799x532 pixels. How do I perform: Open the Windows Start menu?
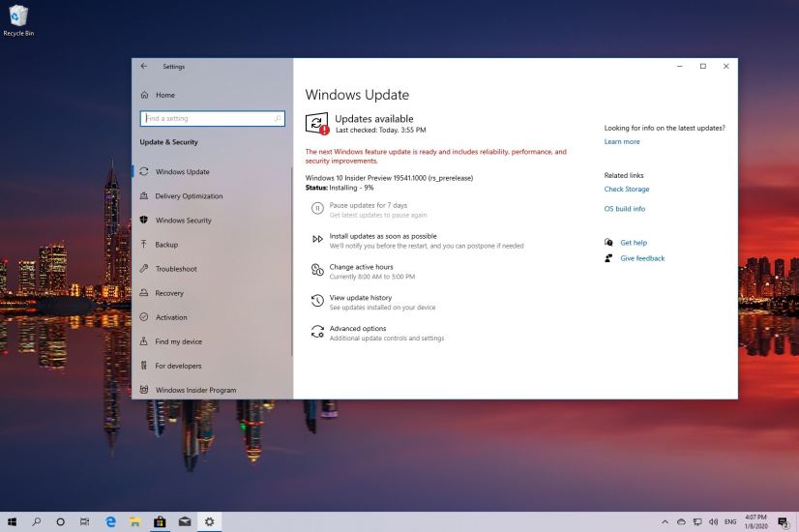pyautogui.click(x=13, y=521)
